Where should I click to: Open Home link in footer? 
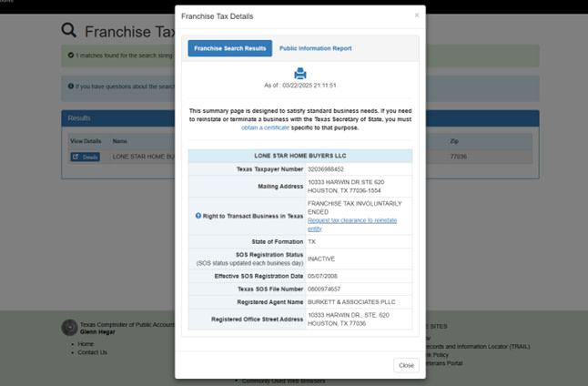pyautogui.click(x=86, y=344)
